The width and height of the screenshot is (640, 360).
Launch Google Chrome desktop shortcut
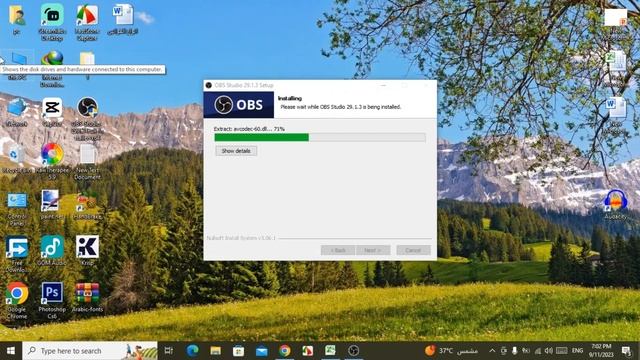click(17, 300)
